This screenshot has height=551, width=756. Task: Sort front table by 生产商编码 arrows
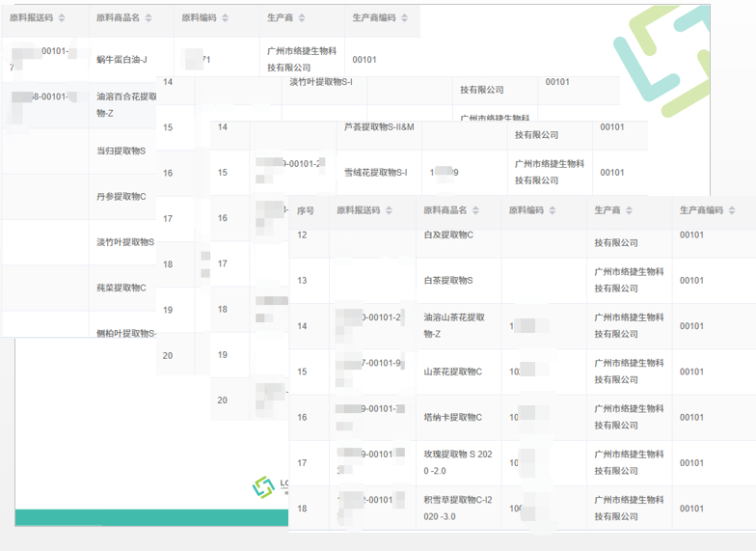(732, 210)
